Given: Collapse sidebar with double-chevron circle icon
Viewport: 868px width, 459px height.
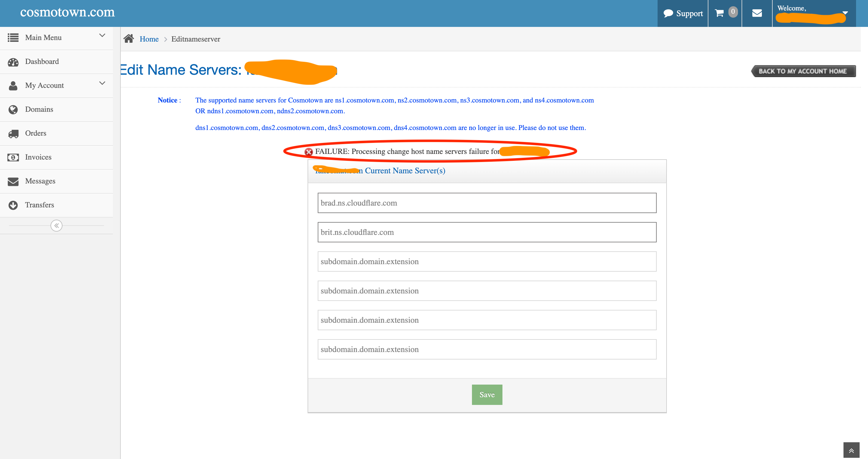Looking at the screenshot, I should [x=56, y=226].
